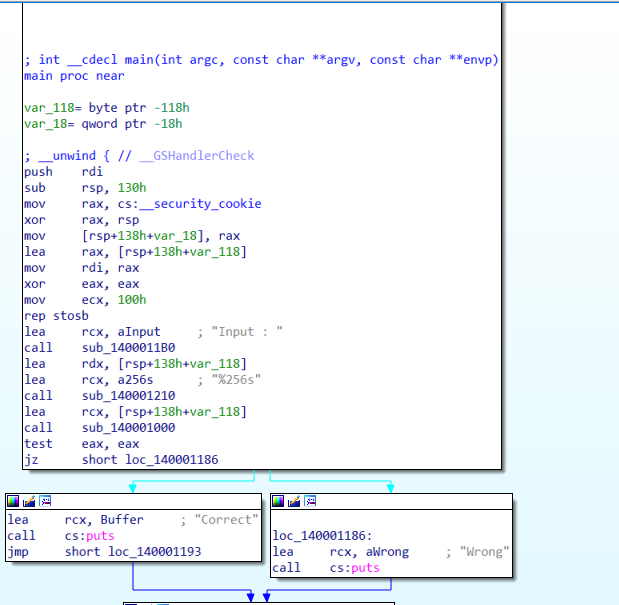
Task: Click the 'rep stosb' instruction
Action: pyautogui.click(x=56, y=316)
